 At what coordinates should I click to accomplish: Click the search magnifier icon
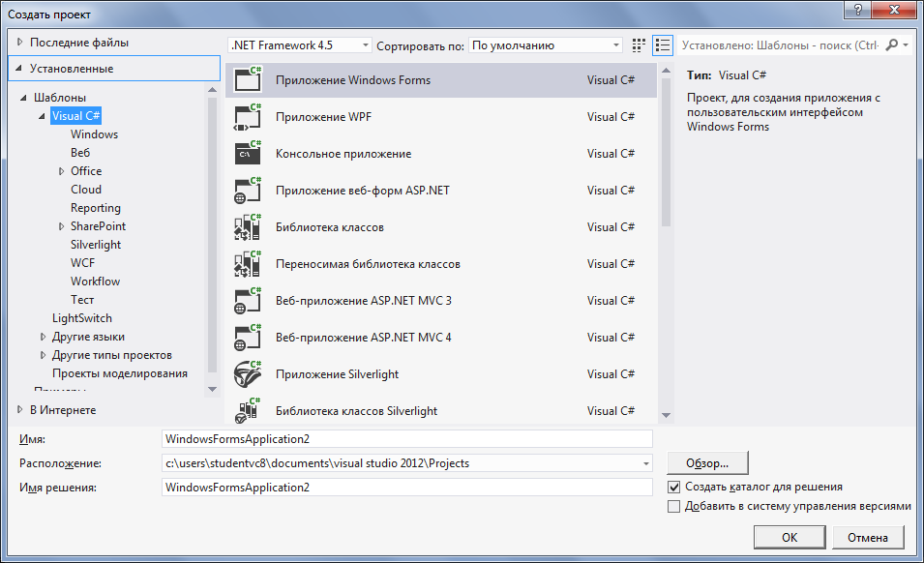point(892,44)
